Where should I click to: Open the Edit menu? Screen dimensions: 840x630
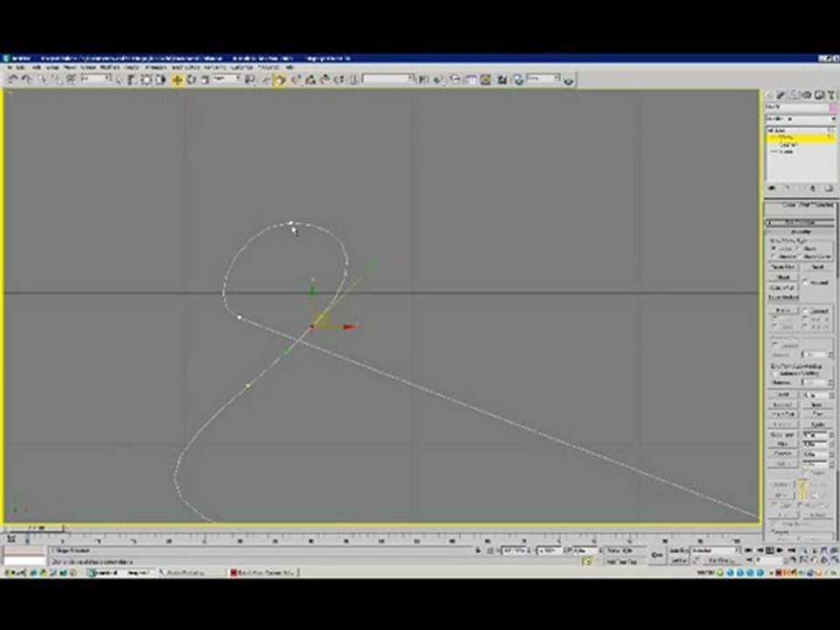[21, 67]
